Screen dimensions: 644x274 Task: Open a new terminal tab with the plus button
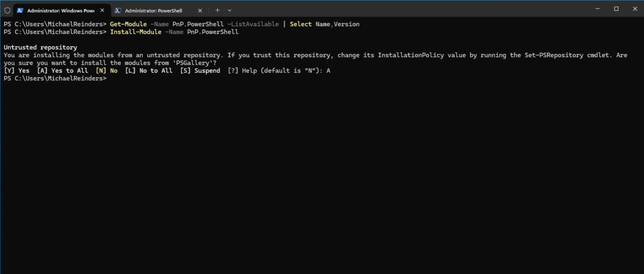[x=217, y=10]
